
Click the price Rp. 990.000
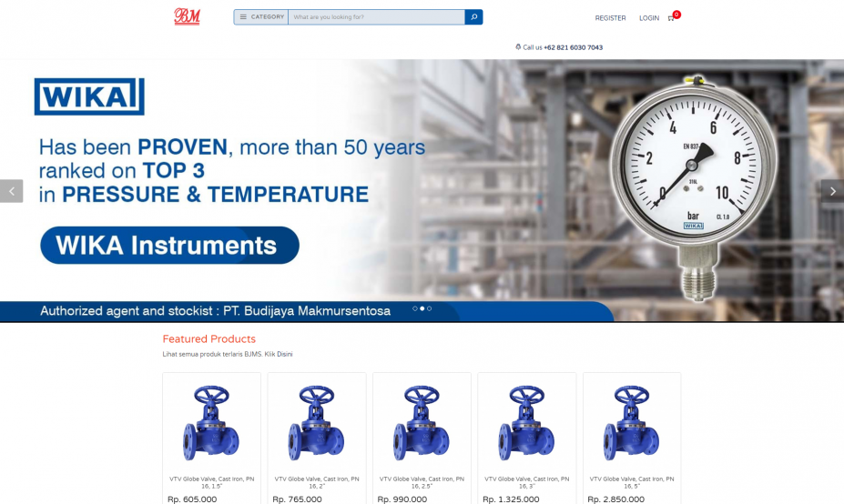(402, 499)
